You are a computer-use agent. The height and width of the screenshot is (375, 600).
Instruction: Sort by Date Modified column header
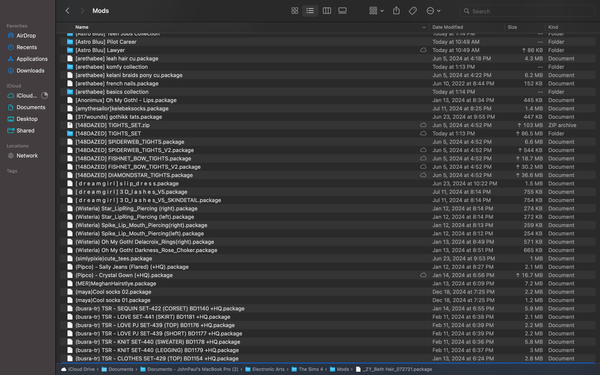tap(447, 27)
